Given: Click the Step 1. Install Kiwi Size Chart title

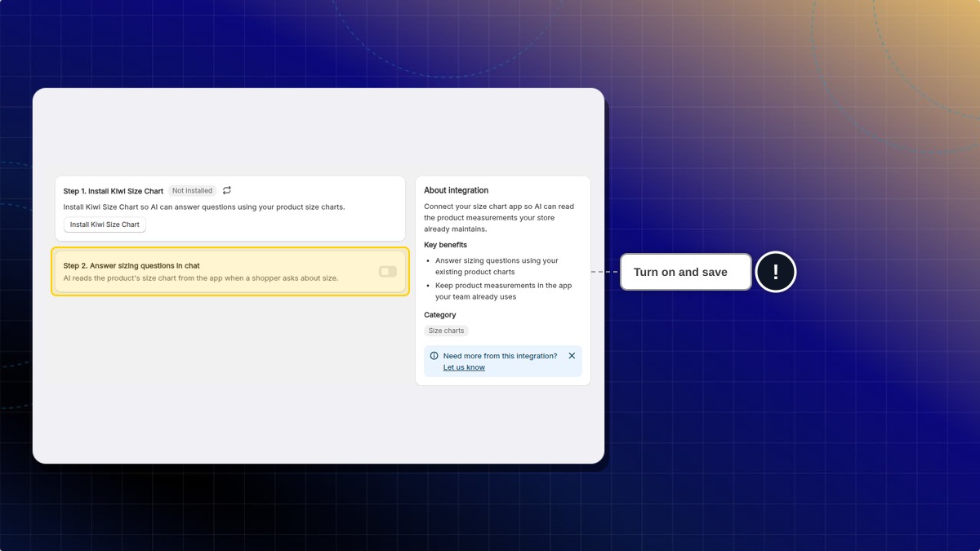Looking at the screenshot, I should [114, 191].
